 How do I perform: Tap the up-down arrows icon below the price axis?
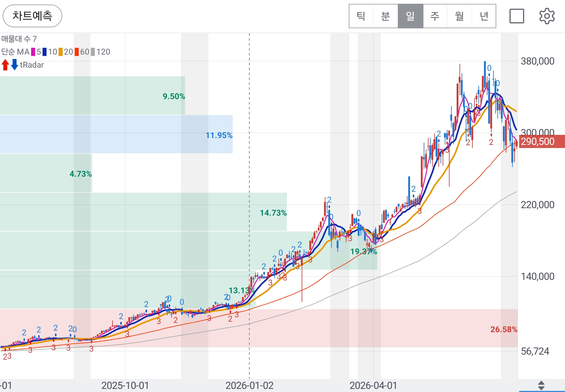(x=541, y=385)
